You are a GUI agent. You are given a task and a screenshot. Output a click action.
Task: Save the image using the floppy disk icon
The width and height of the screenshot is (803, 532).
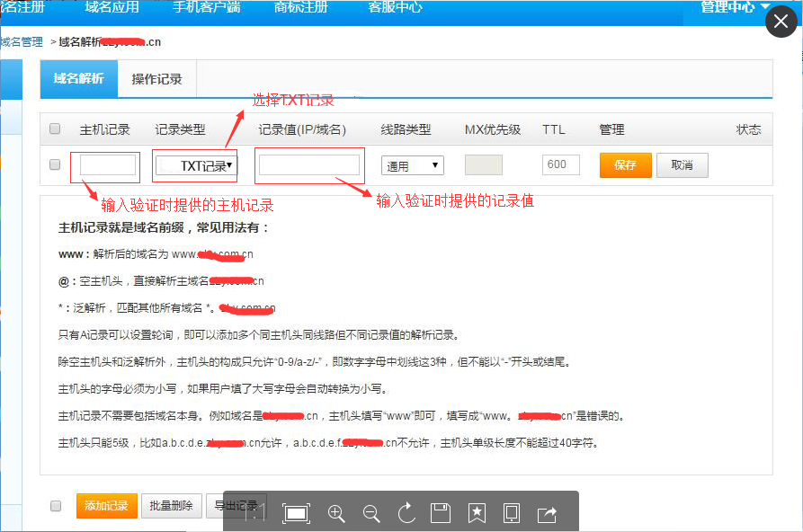click(x=441, y=513)
